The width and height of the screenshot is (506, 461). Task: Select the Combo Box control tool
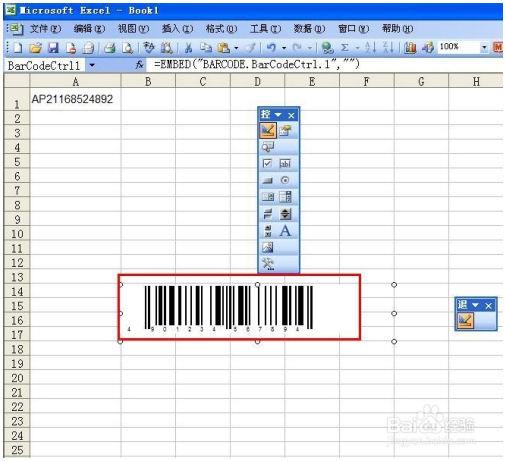285,197
